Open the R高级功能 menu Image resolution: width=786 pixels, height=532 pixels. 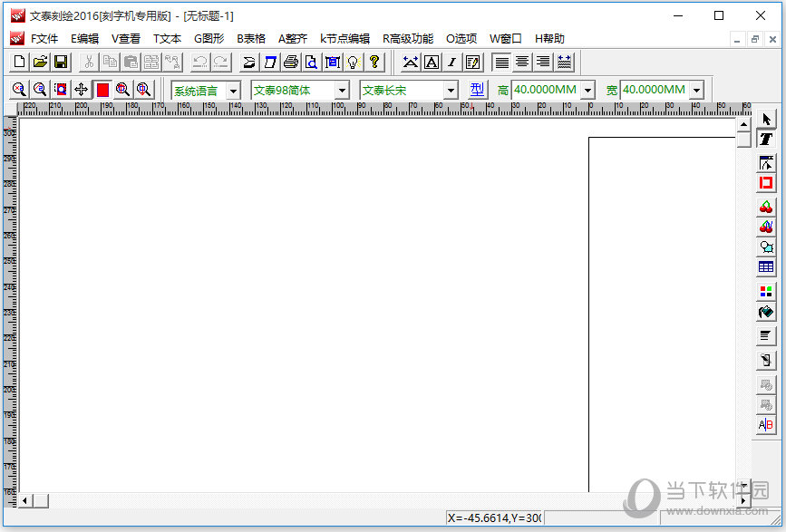(407, 38)
